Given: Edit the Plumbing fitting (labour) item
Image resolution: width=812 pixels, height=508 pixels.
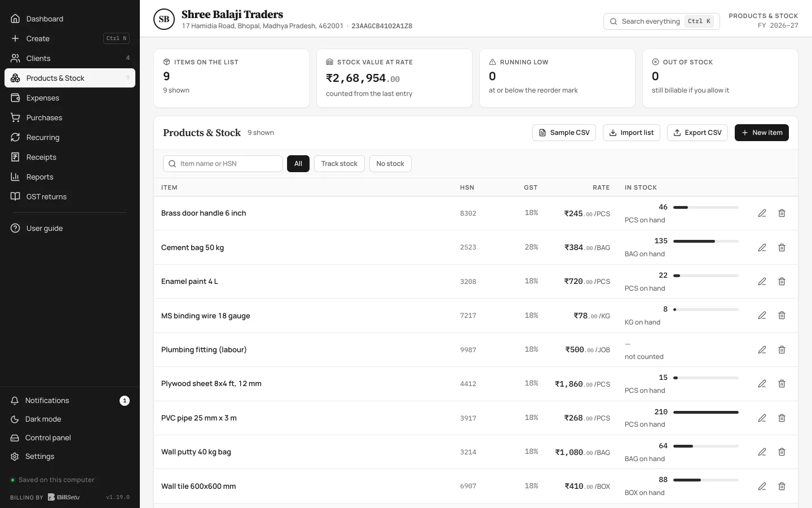Looking at the screenshot, I should 762,350.
